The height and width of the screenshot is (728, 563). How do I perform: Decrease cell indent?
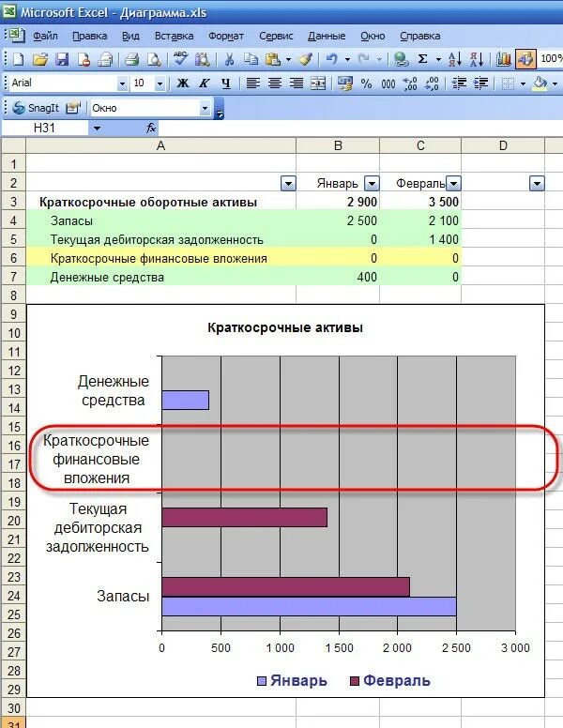click(459, 83)
